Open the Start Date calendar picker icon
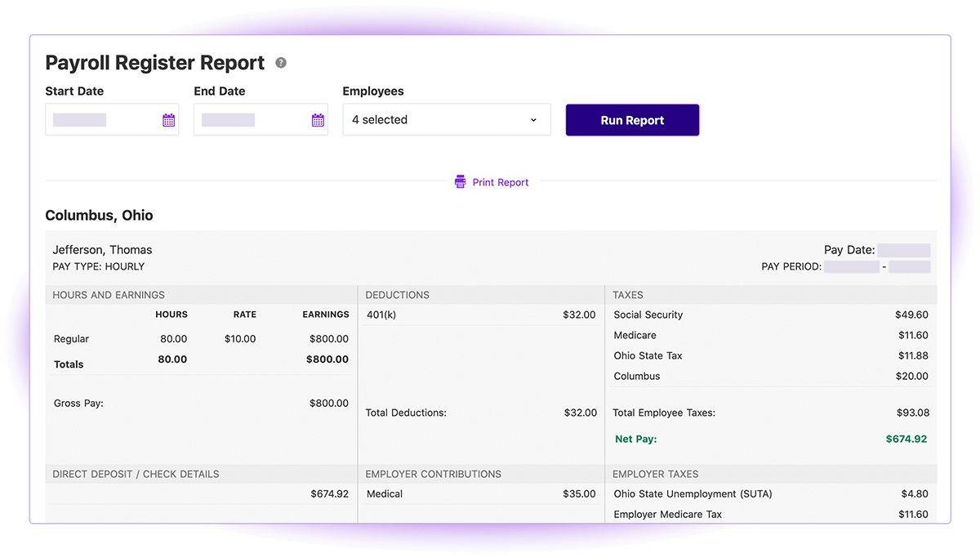Viewport: 980px width, 558px height. coord(169,120)
